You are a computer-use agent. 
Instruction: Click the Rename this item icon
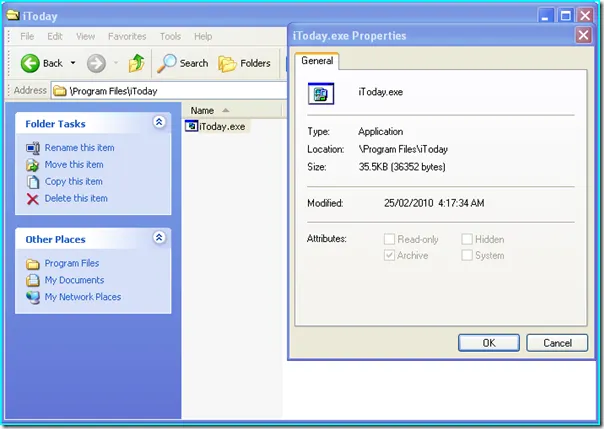tap(33, 148)
